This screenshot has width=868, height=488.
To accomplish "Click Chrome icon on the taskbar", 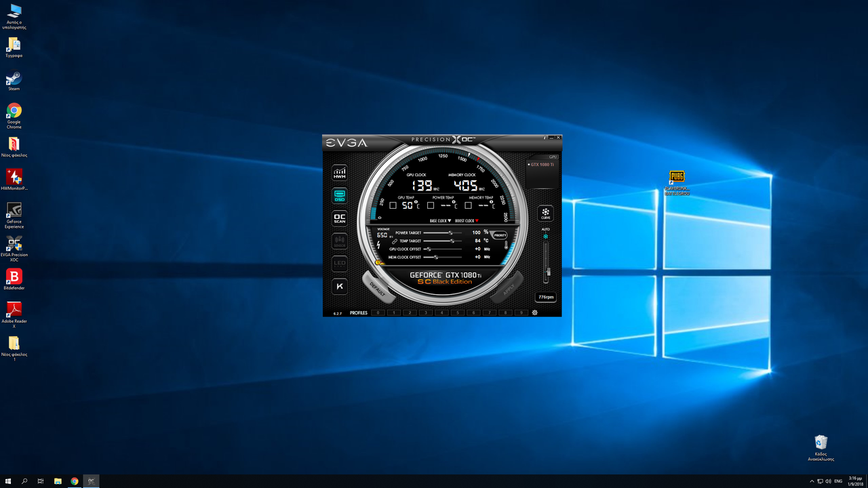I will [x=75, y=481].
